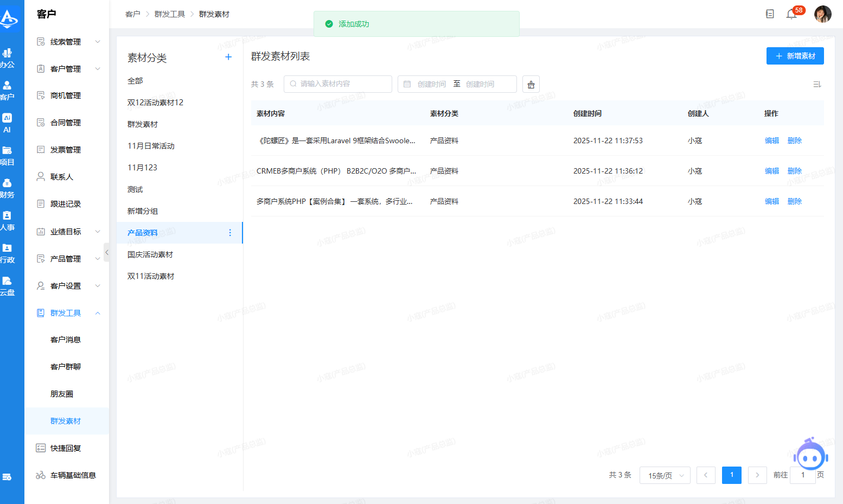Image resolution: width=843 pixels, height=504 pixels.
Task: Open the 15条/页 page size dropdown
Action: coord(665,475)
